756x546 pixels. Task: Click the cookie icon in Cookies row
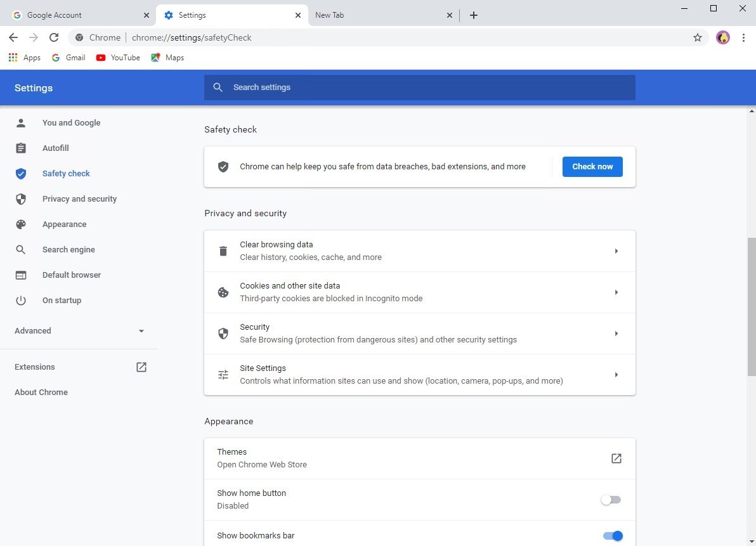(x=223, y=292)
